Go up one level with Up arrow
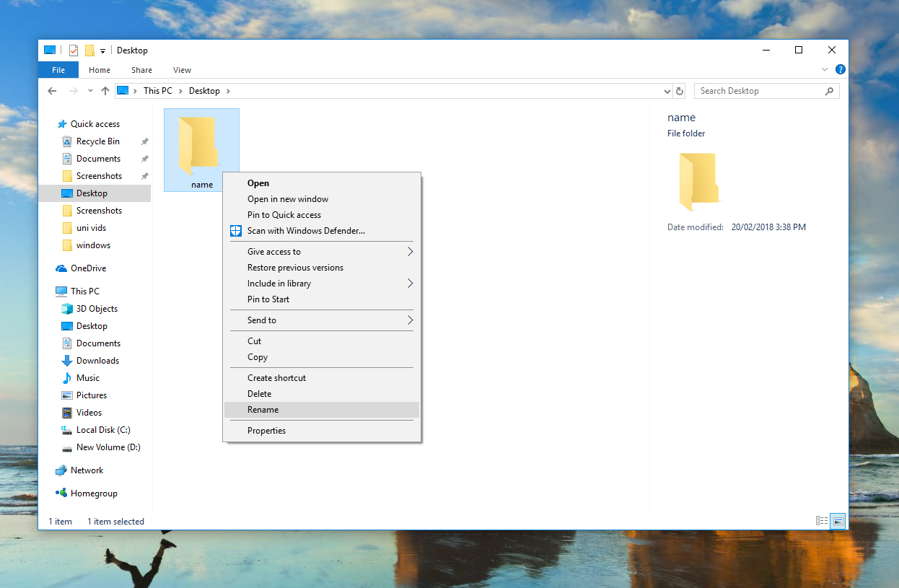Screen dimensions: 899x588 (105, 91)
